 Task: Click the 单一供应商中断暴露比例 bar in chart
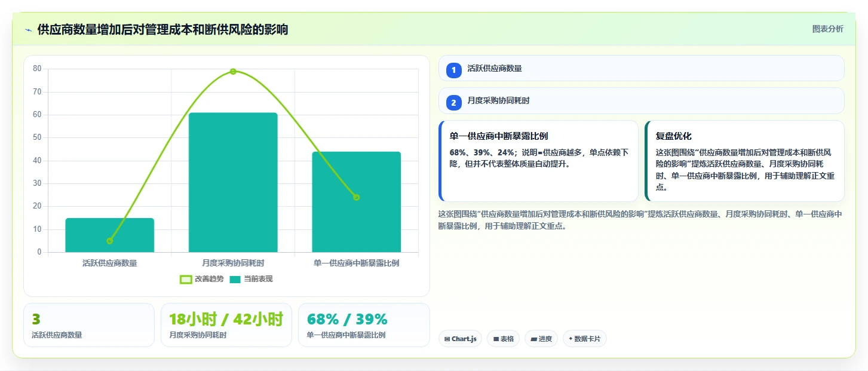coord(356,202)
